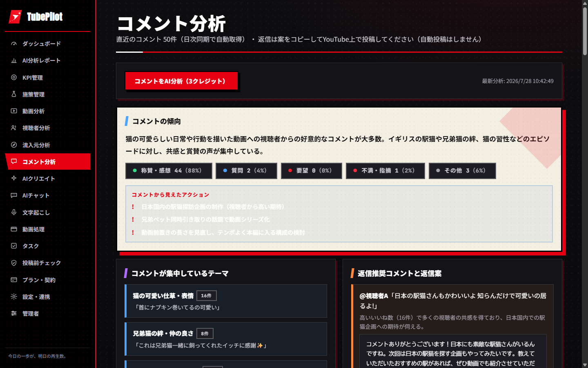Click the 16件 count badge
Image resolution: width=588 pixels, height=368 pixels.
click(x=206, y=296)
